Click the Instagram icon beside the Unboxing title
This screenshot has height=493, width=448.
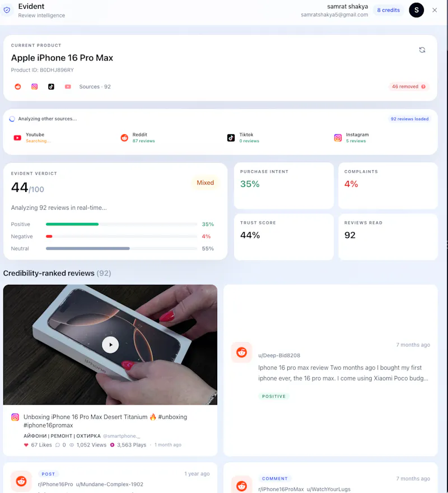coord(15,417)
